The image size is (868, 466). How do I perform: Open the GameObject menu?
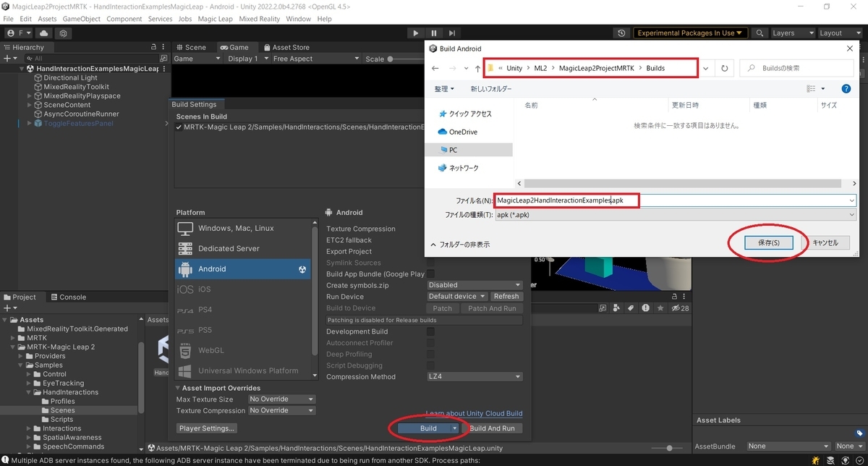point(82,18)
